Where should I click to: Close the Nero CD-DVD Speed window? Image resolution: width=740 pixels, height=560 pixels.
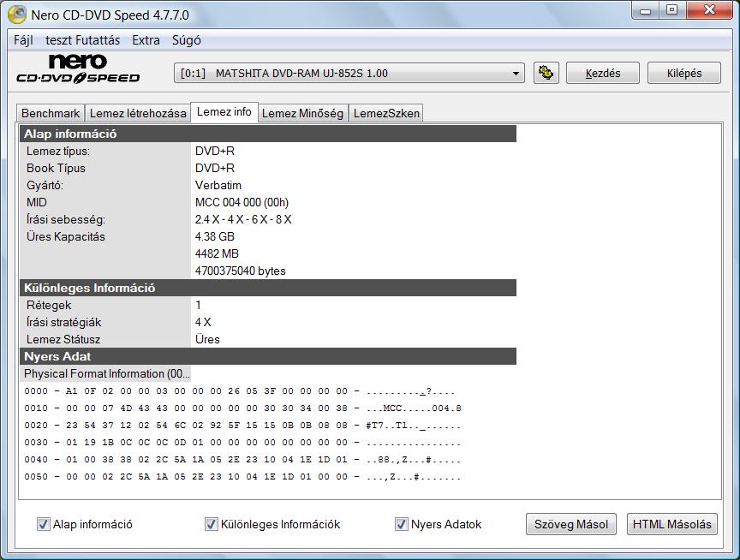709,11
